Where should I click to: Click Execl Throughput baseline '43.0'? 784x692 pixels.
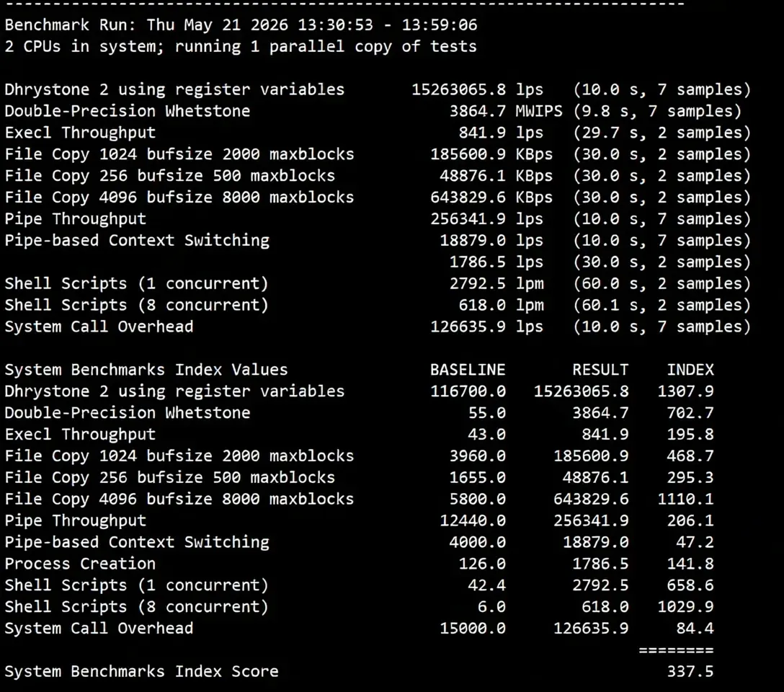click(x=486, y=433)
